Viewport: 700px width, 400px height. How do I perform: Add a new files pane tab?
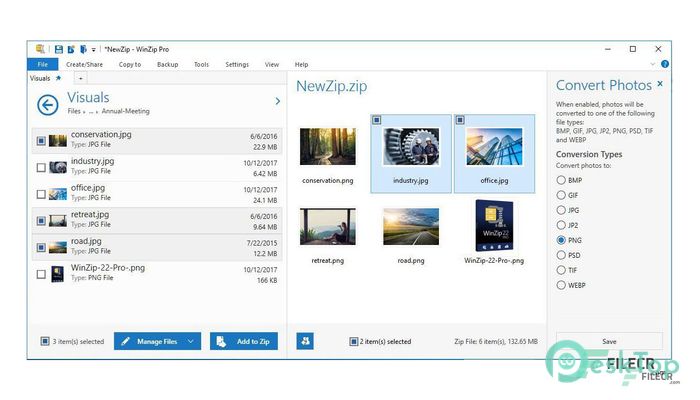pyautogui.click(x=80, y=79)
